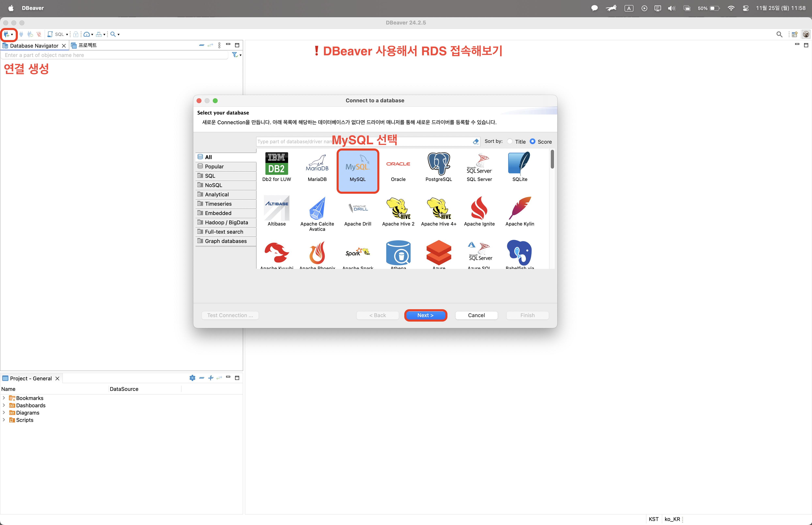Screen dimensions: 812x525
Task: Open the New Connection dropdown arrow
Action: pyautogui.click(x=12, y=34)
